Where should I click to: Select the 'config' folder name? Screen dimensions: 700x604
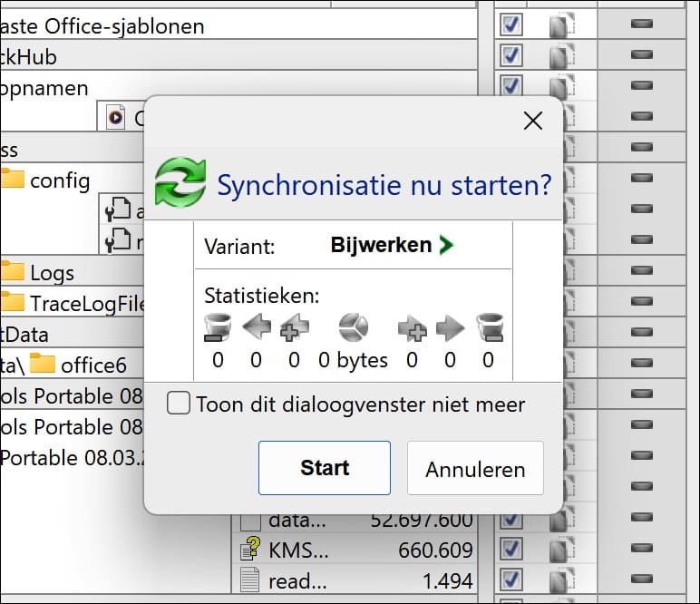tap(60, 180)
